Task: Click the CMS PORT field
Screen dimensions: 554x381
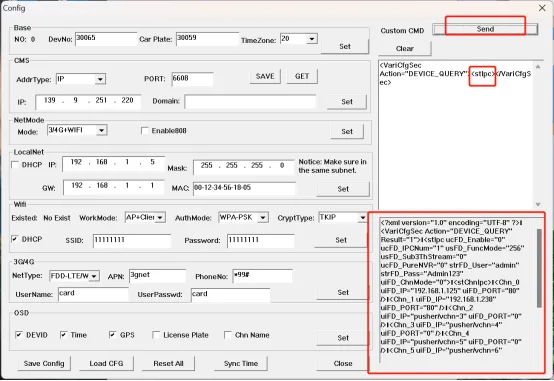Action: (192, 79)
